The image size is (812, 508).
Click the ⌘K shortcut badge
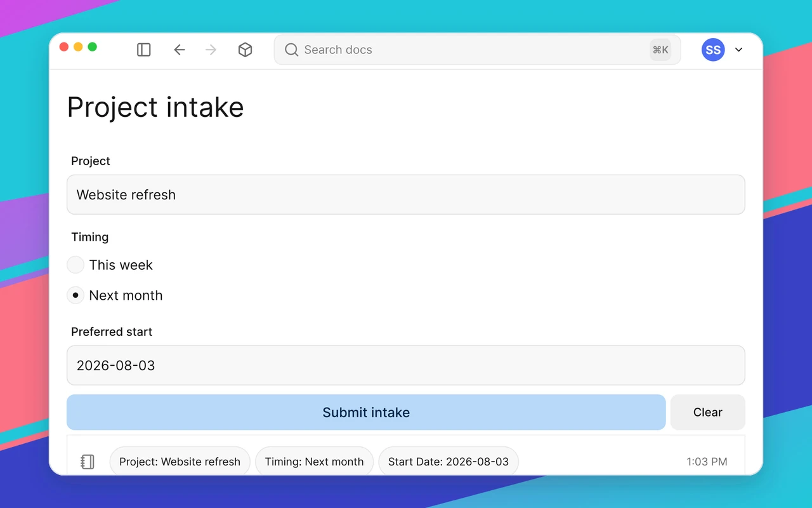click(x=660, y=50)
